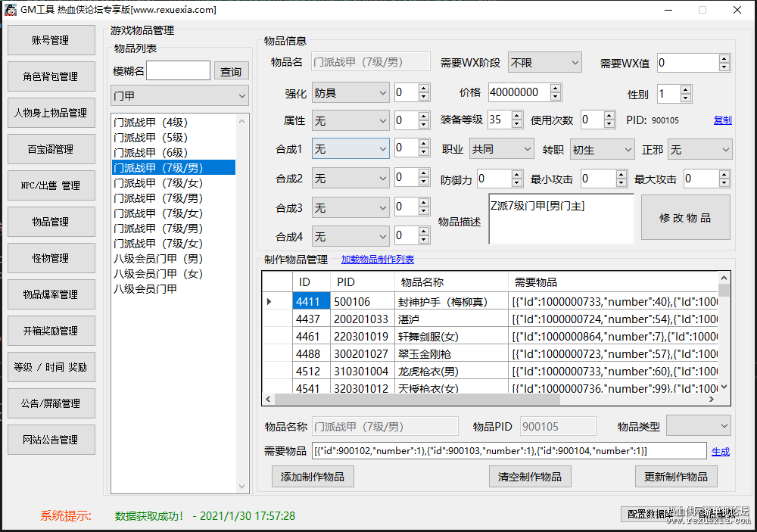Select table row with ID 4411
Screen dimensions: 757x532
(x=490, y=302)
